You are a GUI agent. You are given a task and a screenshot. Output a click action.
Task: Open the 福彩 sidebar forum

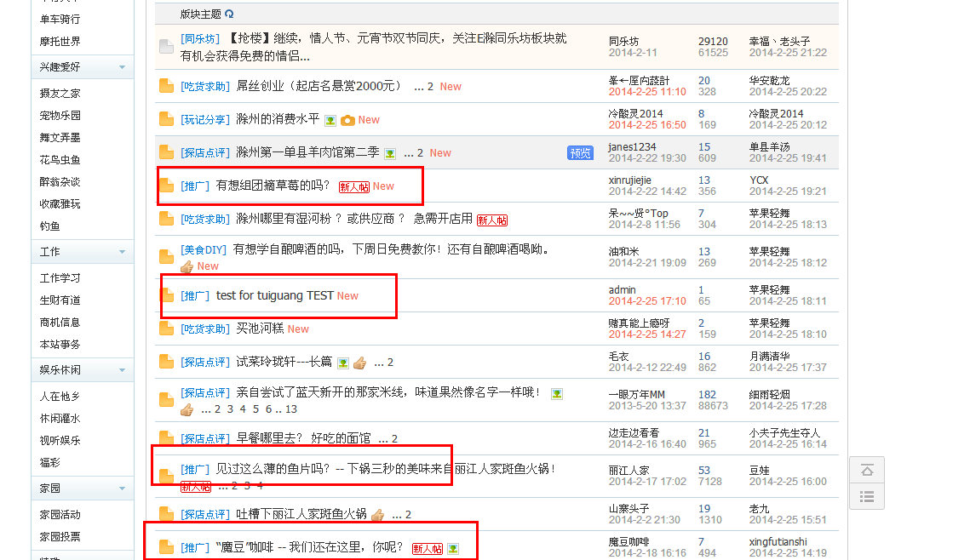49,463
